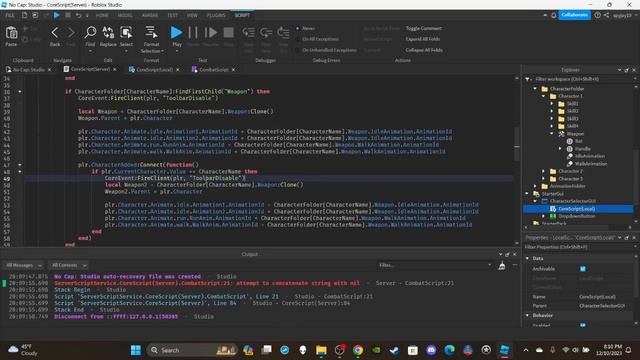Open Google Chrome from the taskbar
Viewport: 640px width, 360px height.
(358, 350)
